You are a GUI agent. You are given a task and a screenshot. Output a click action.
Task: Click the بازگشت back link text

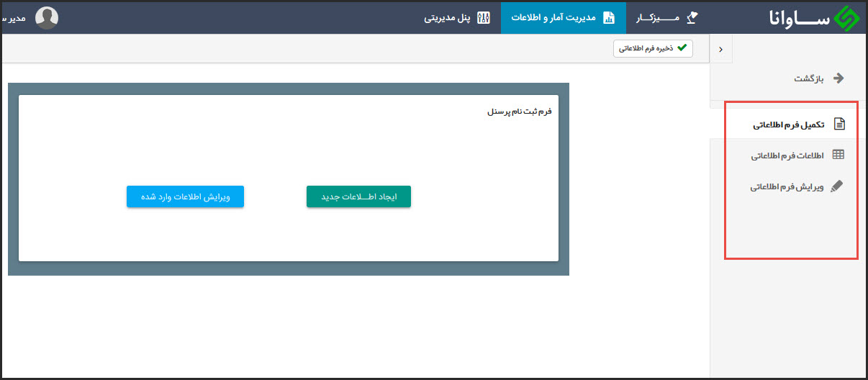pyautogui.click(x=808, y=78)
